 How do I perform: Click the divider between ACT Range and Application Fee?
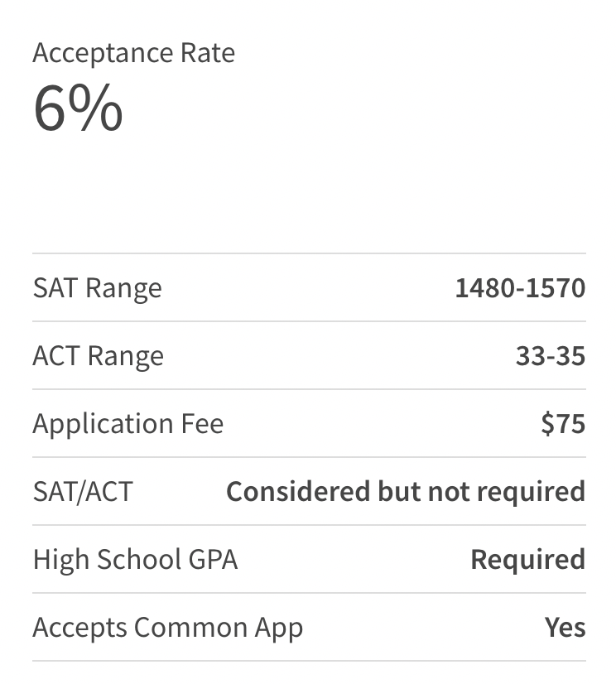pos(308,389)
